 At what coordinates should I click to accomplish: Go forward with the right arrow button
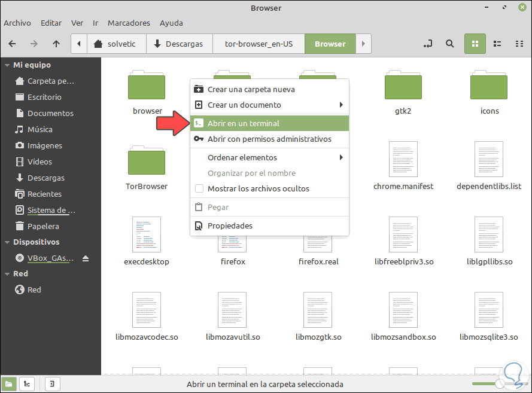click(x=34, y=44)
